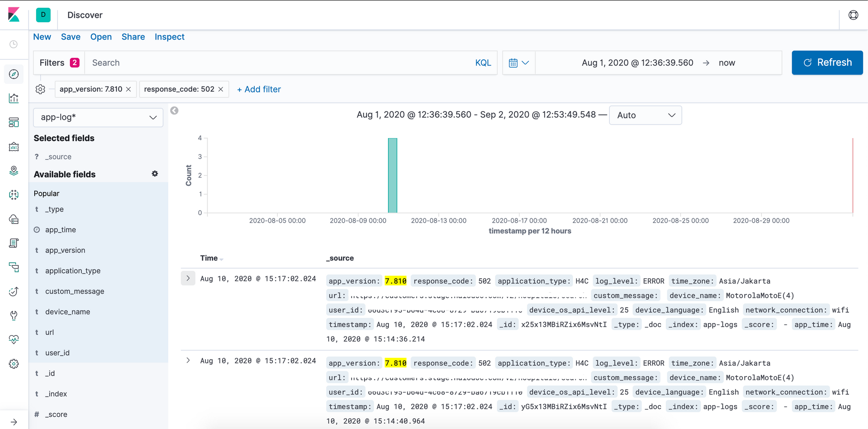The height and width of the screenshot is (429, 868).
Task: Remove the app_version: 7.810 filter
Action: pyautogui.click(x=128, y=89)
